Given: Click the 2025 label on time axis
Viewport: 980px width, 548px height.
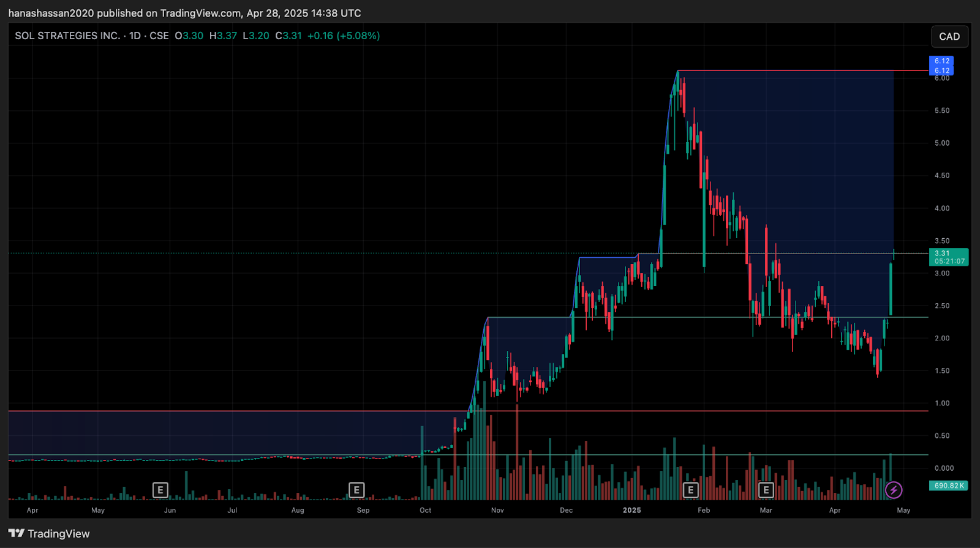Looking at the screenshot, I should (632, 511).
